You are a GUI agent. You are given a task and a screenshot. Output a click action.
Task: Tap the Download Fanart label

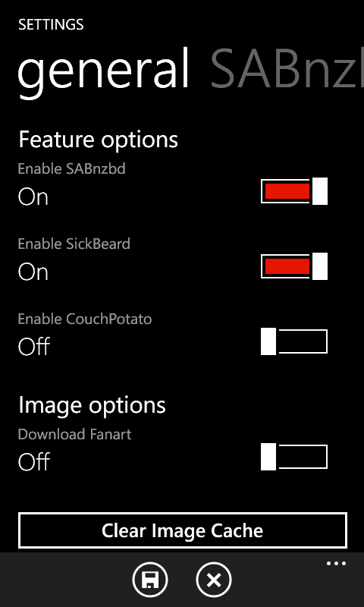(74, 434)
